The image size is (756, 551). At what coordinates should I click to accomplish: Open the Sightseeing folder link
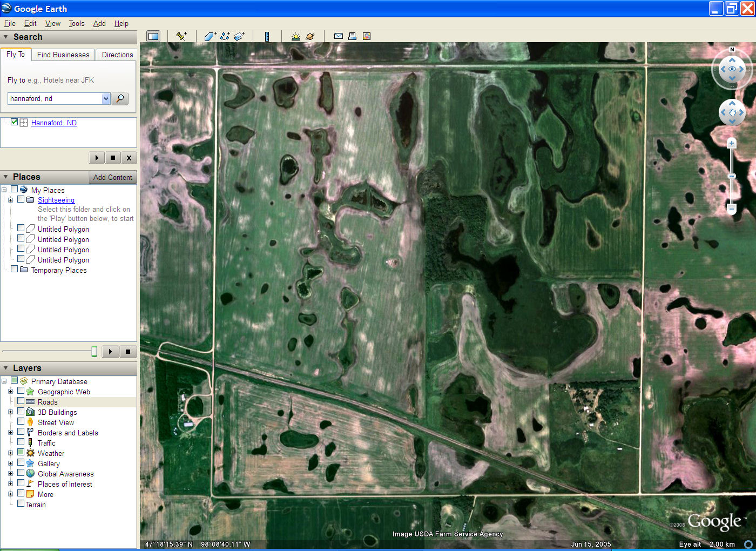tap(56, 200)
